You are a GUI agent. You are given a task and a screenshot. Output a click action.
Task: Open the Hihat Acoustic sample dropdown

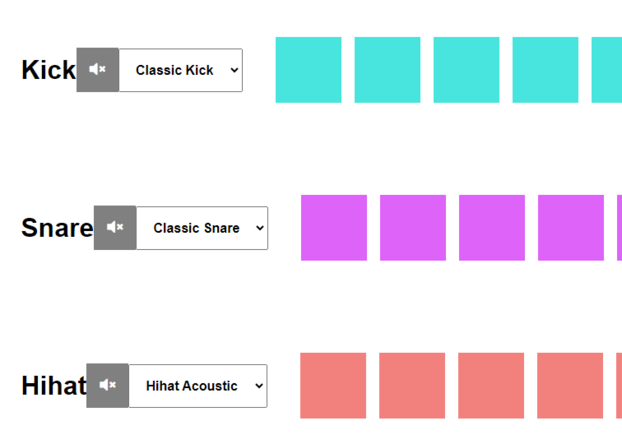[x=198, y=386]
